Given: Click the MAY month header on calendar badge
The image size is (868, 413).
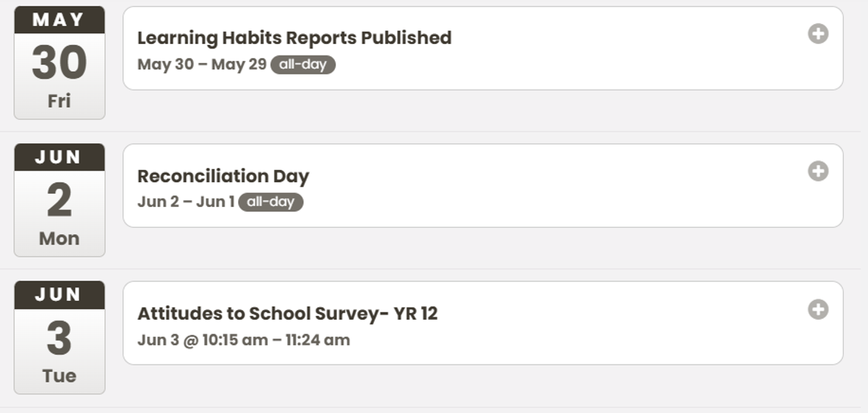Looking at the screenshot, I should tap(59, 20).
